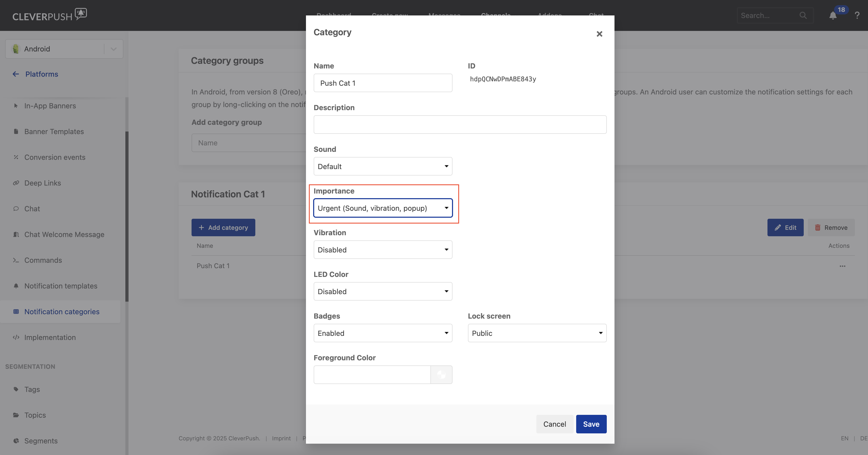Select the Badges enabled toggle

(382, 333)
